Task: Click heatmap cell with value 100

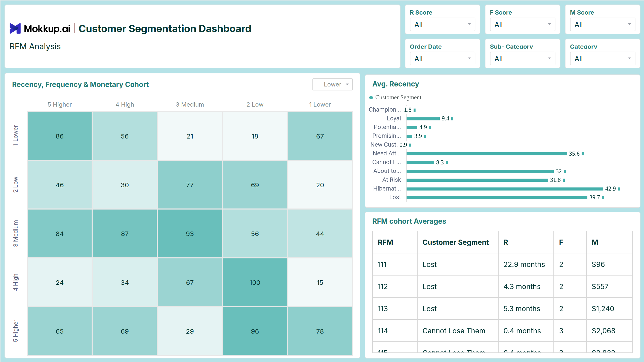Action: [x=255, y=282]
